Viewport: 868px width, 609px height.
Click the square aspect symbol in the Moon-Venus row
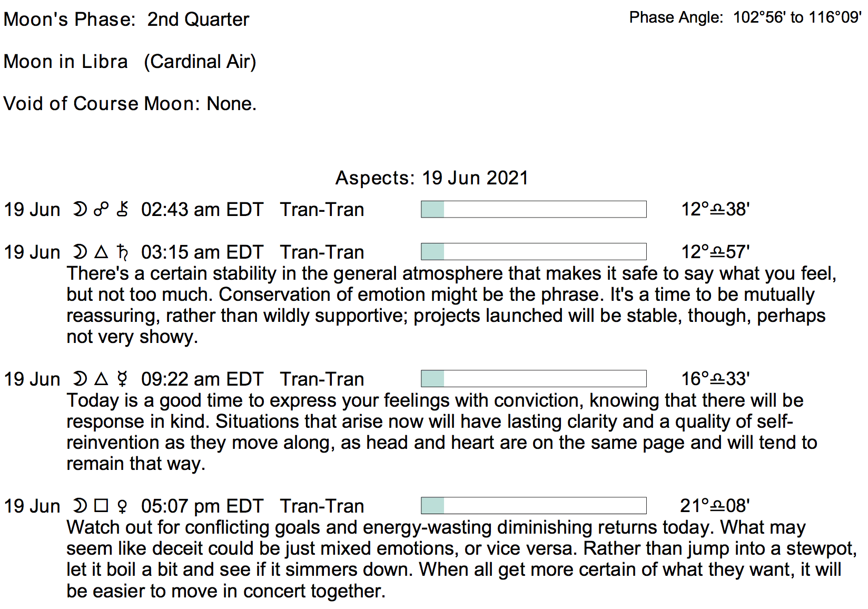101,506
